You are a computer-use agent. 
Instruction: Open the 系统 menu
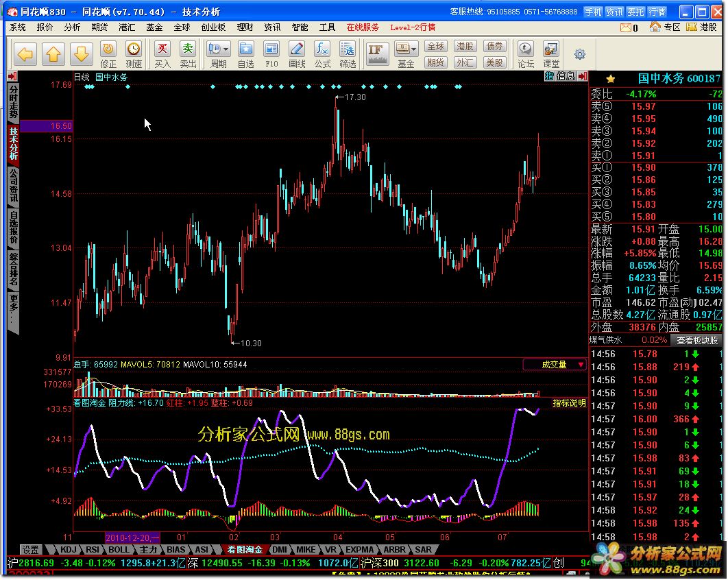click(x=18, y=27)
